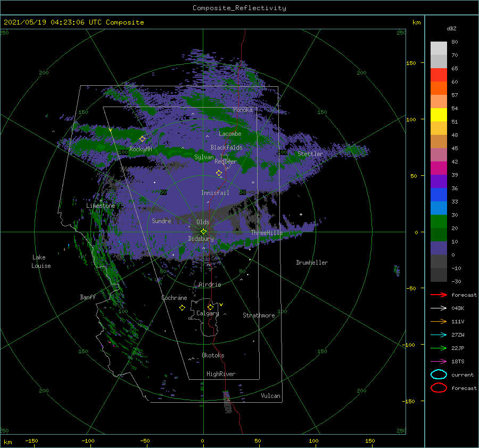The image size is (479, 448).
Task: Pick the violet 36-39 dBZ swatch
Action: (439, 181)
